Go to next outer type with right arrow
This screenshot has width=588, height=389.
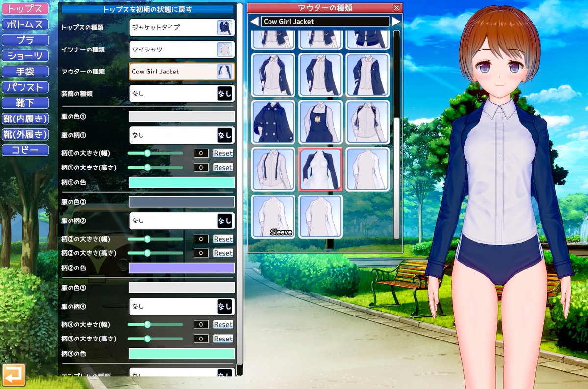tap(395, 22)
